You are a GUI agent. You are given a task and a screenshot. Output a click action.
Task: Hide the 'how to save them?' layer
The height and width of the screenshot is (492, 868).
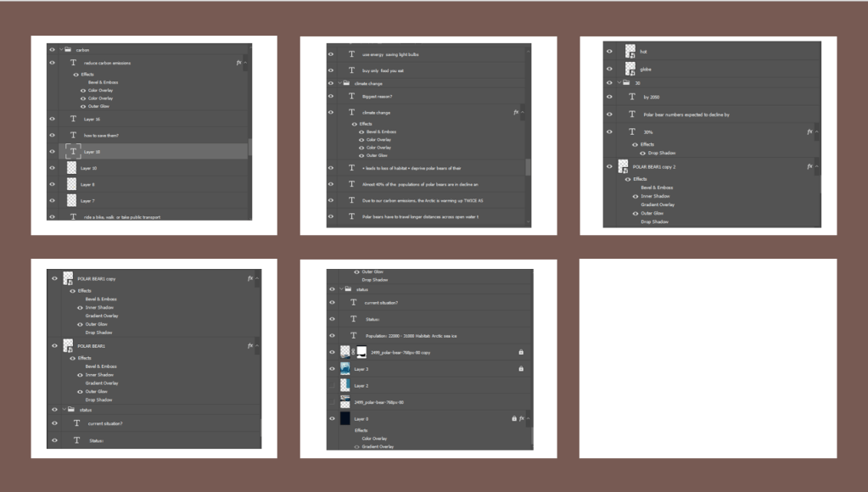coord(53,136)
